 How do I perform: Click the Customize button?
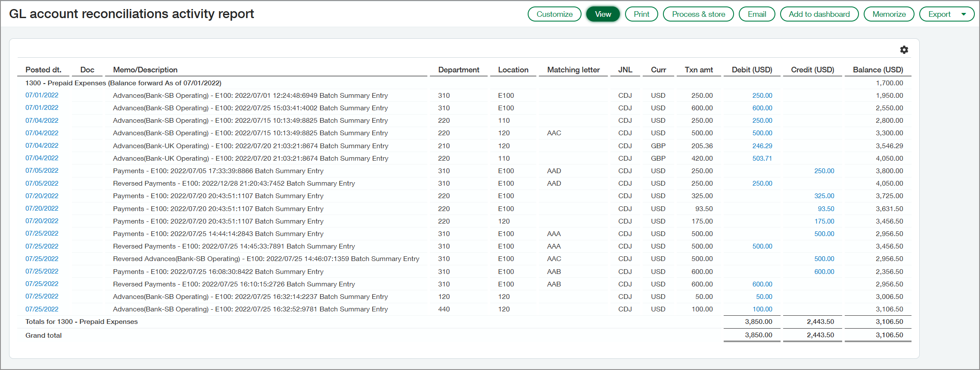(554, 14)
